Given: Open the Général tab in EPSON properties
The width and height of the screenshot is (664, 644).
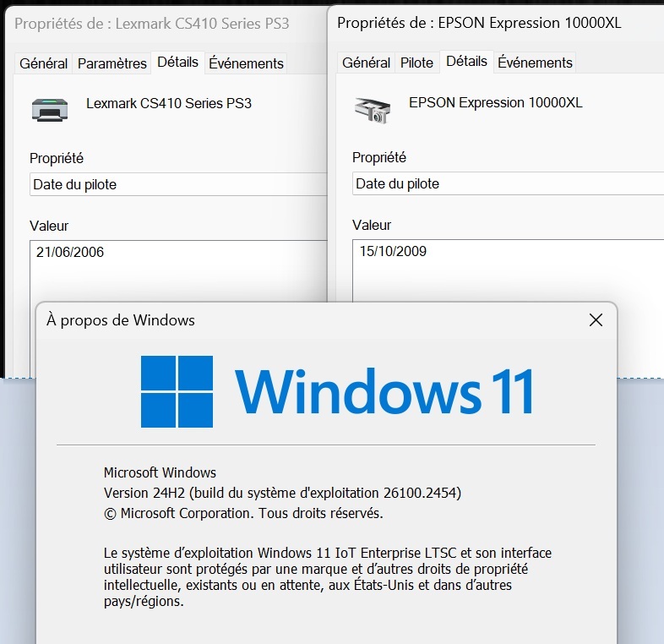Looking at the screenshot, I should (x=366, y=63).
